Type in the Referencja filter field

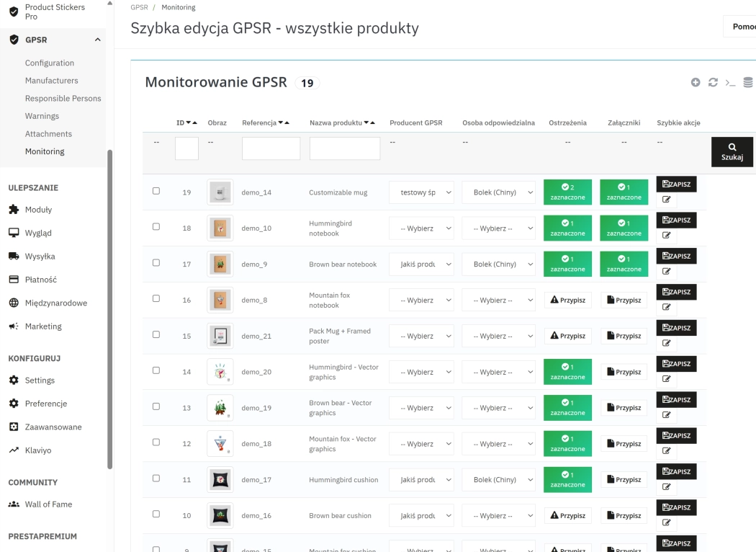pos(271,148)
